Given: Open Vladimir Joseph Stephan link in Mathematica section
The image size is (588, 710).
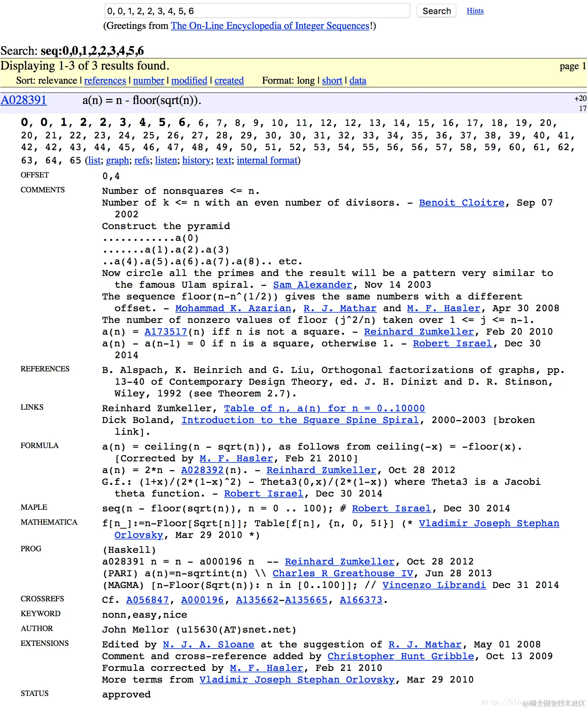Looking at the screenshot, I should (489, 524).
